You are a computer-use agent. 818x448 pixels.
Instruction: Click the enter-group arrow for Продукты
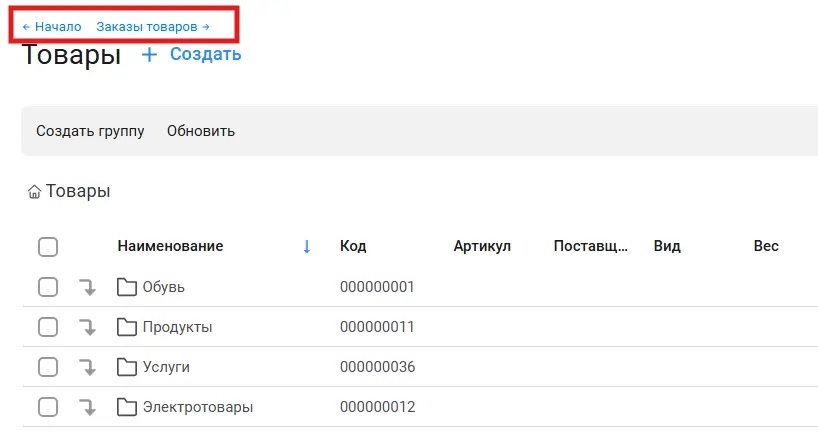[87, 328]
